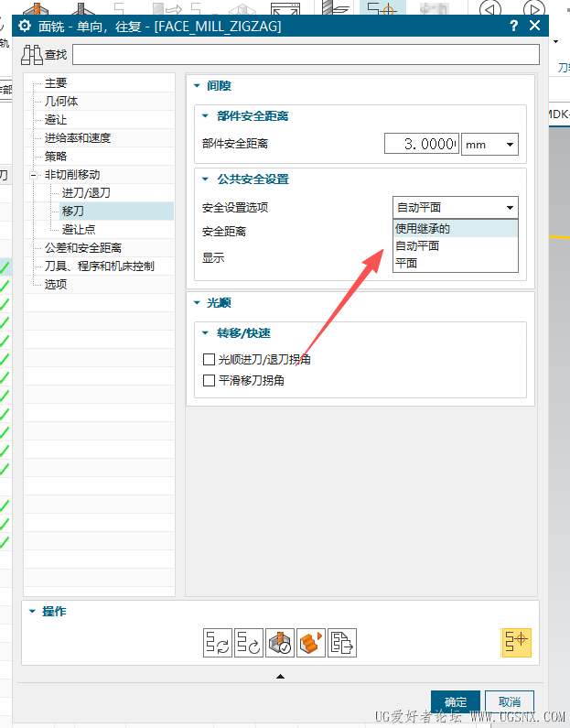Click the 显示 label
The width and height of the screenshot is (570, 728).
(213, 257)
